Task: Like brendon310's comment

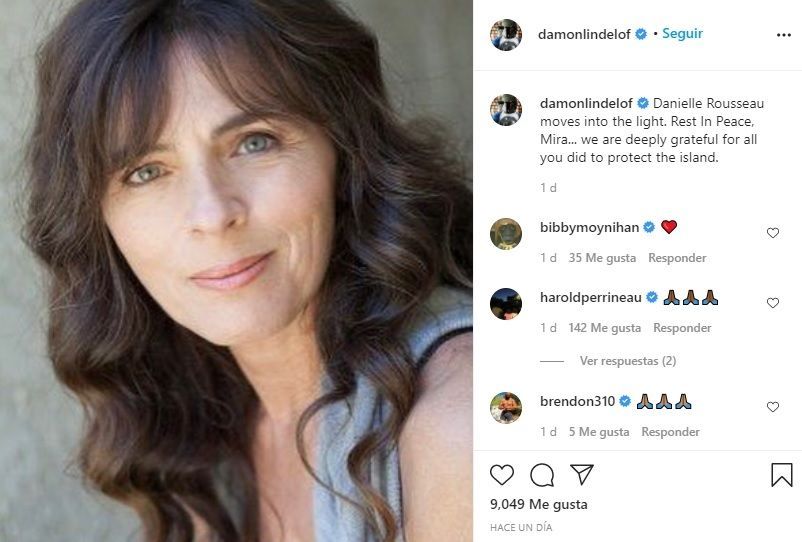Action: pyautogui.click(x=772, y=407)
